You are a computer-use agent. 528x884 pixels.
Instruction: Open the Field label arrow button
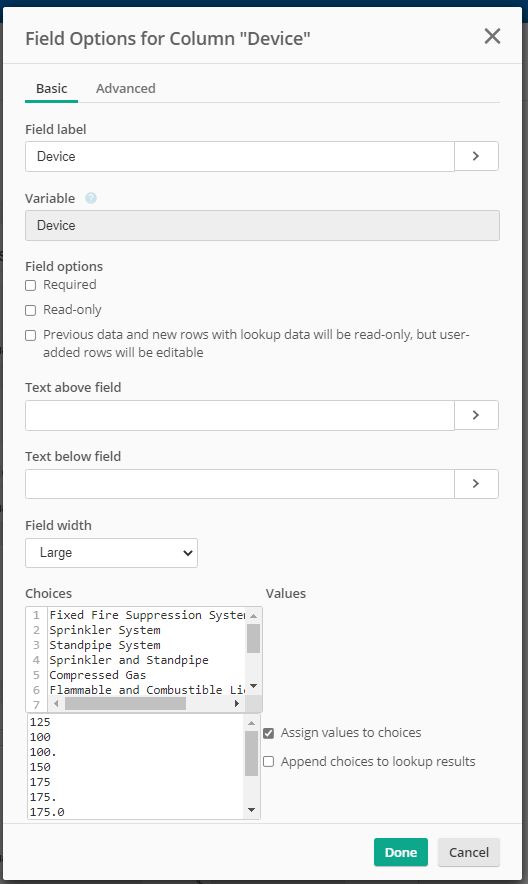476,156
